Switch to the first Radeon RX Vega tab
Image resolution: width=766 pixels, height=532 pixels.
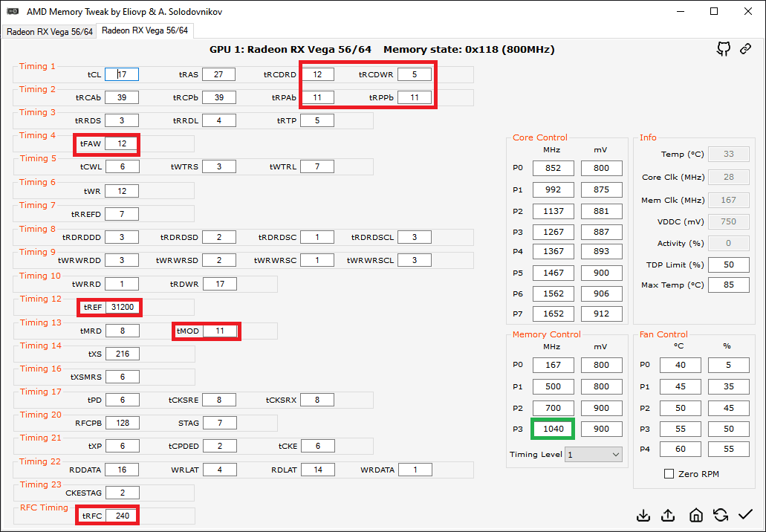(49, 32)
